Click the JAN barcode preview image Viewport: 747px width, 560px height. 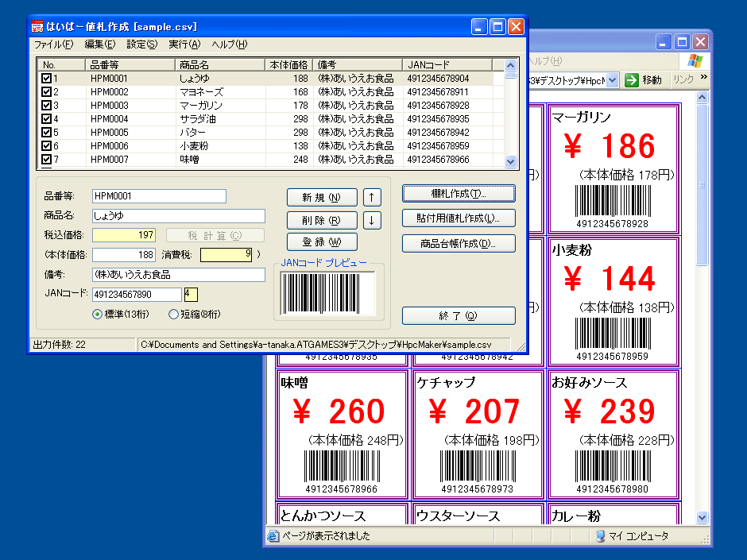point(327,294)
